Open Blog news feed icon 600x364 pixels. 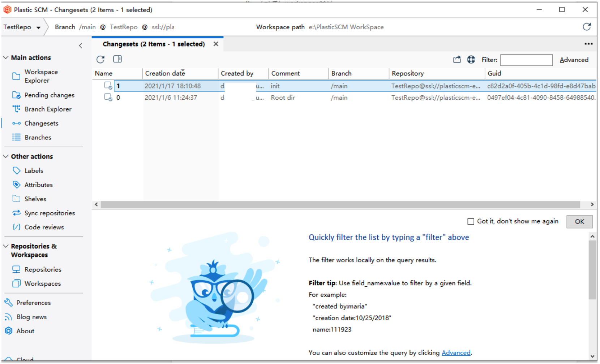click(8, 317)
